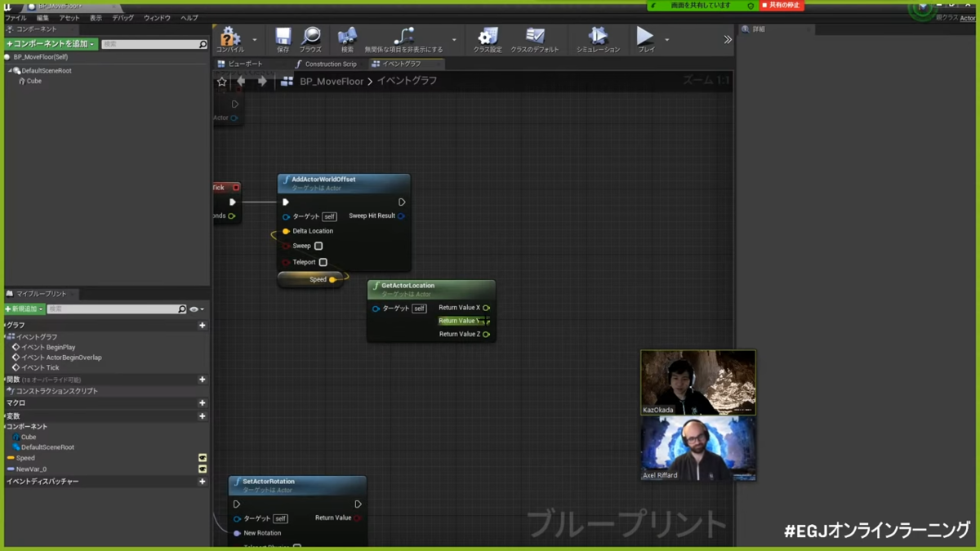
Task: Open hide unrelated options dropdown arrow
Action: (454, 40)
